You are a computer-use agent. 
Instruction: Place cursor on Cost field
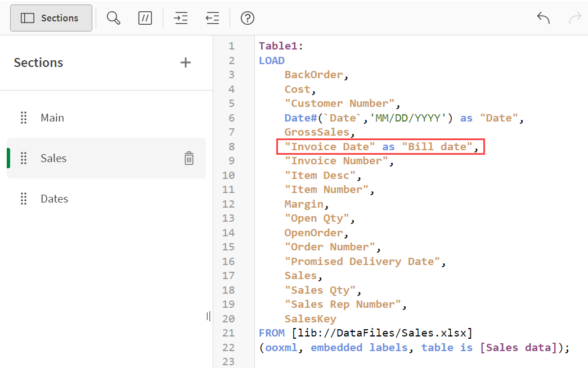297,89
